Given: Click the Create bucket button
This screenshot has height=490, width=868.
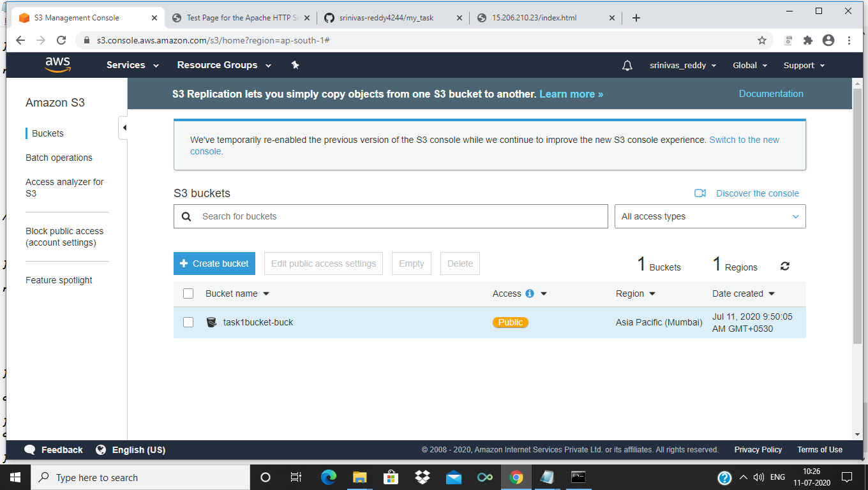Looking at the screenshot, I should tap(214, 264).
